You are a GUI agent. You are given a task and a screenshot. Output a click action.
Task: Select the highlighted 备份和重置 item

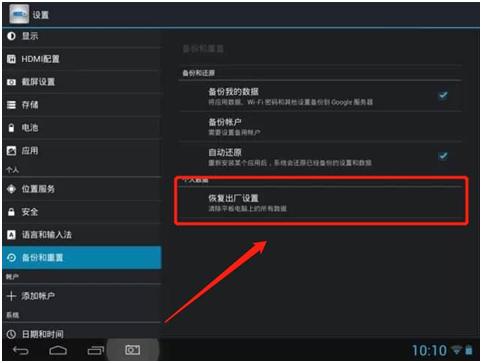click(x=82, y=258)
